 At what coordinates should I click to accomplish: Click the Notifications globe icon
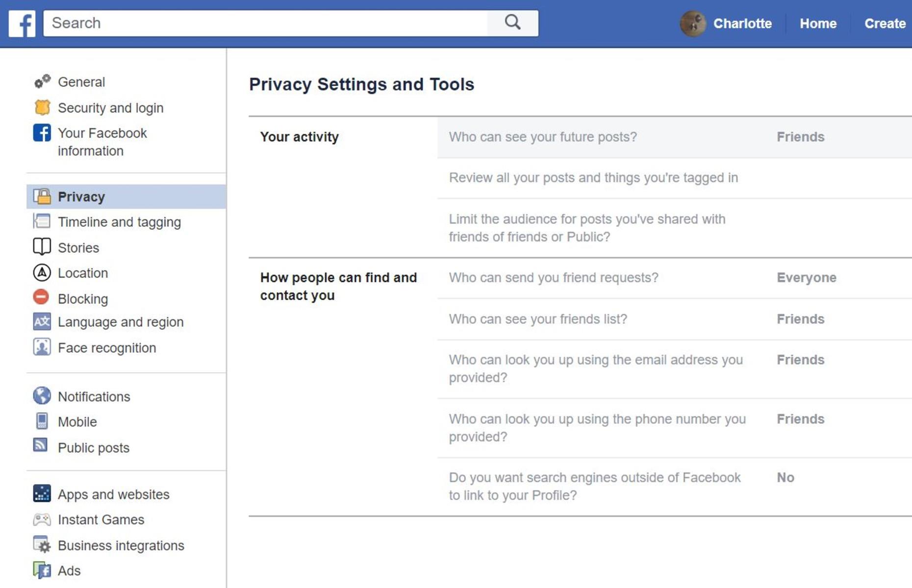pyautogui.click(x=42, y=395)
